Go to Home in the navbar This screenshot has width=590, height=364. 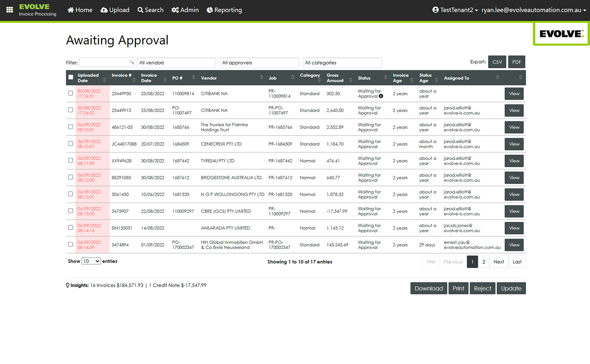coord(80,10)
